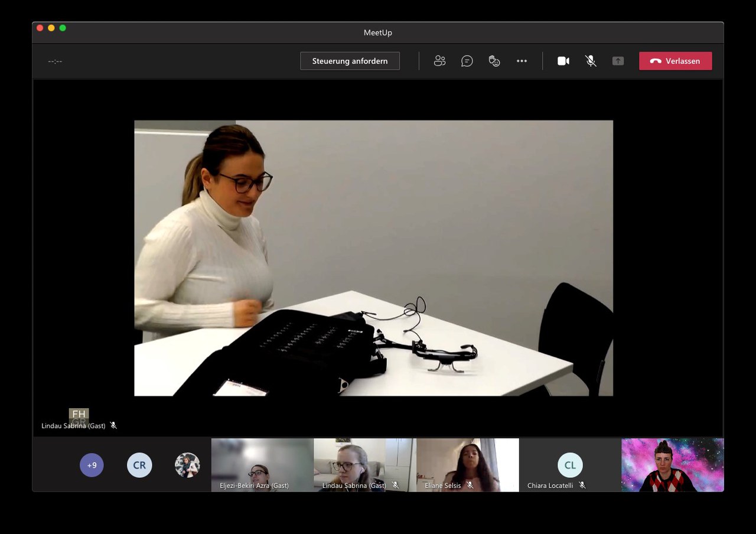Toggle the camera on or off
This screenshot has height=534, width=756.
[563, 61]
